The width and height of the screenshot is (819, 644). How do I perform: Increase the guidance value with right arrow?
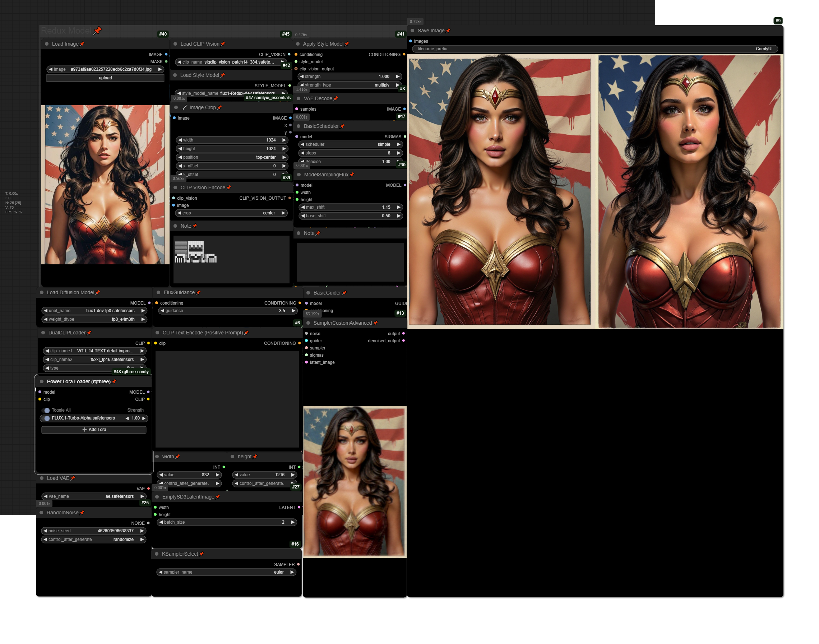click(x=293, y=311)
